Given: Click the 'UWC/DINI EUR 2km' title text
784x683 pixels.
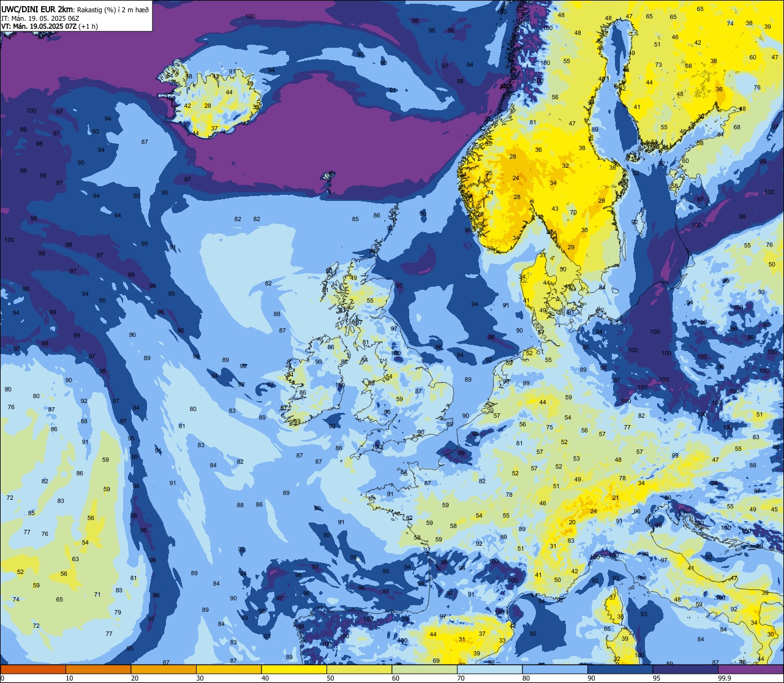Looking at the screenshot, I should (37, 9).
